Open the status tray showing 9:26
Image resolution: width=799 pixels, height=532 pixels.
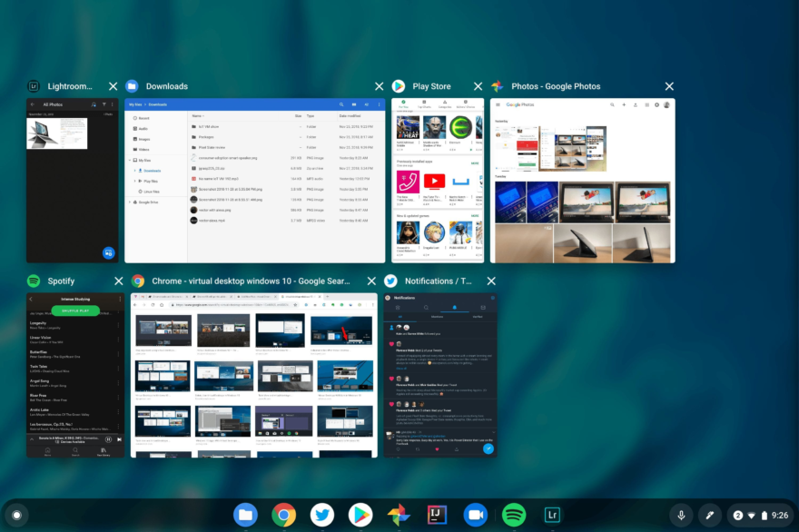759,515
